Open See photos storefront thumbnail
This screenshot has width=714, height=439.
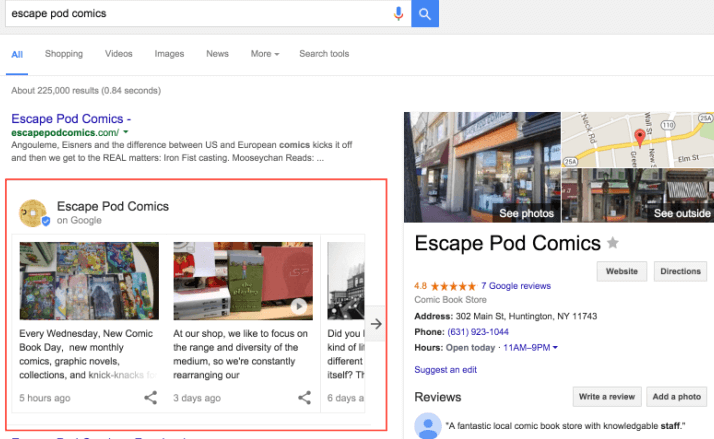(x=482, y=167)
